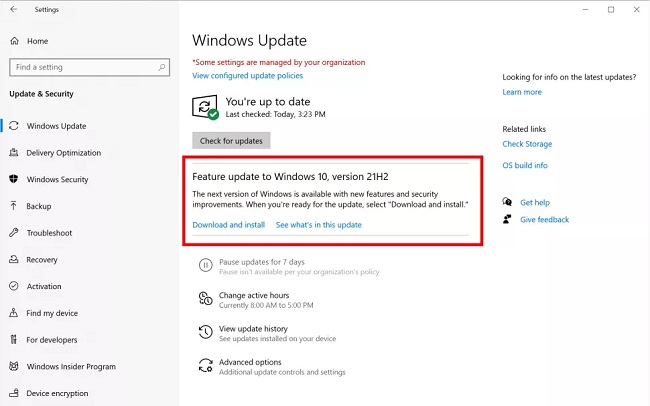Click the search magnifier icon
This screenshot has width=650, height=406.
pyautogui.click(x=161, y=67)
